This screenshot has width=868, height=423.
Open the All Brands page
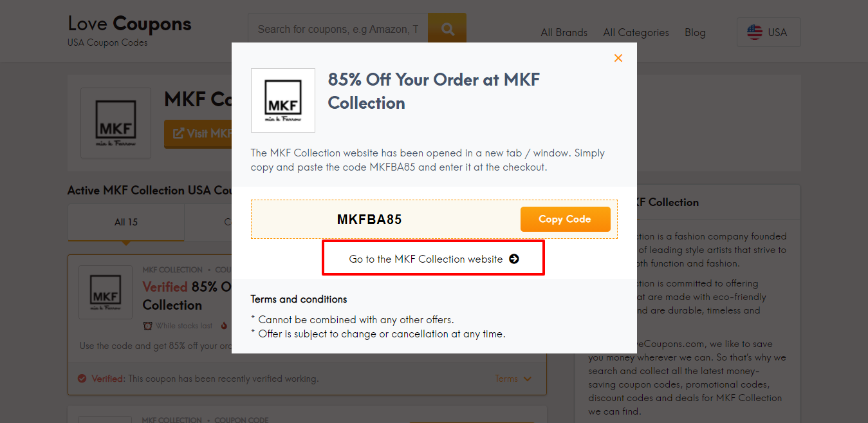pos(563,32)
